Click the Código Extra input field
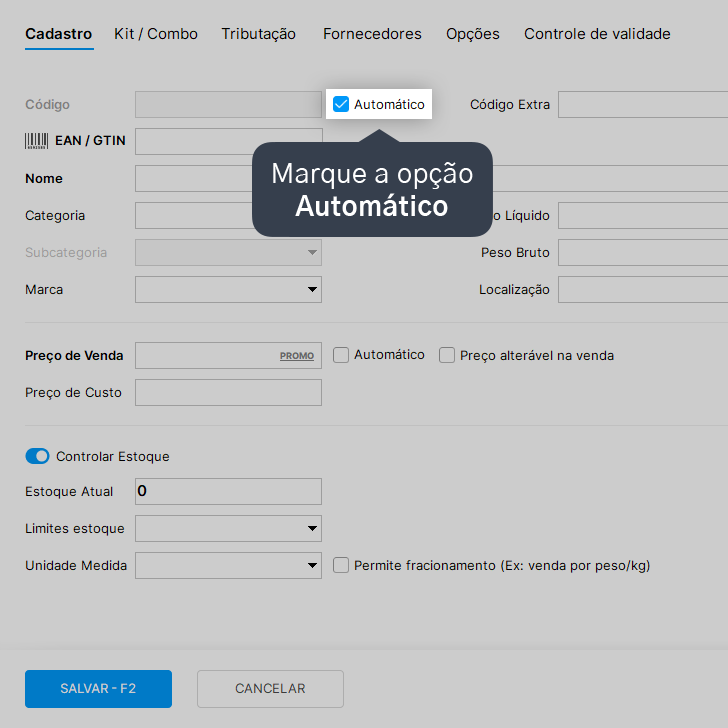Screen dimensions: 728x728 point(643,104)
